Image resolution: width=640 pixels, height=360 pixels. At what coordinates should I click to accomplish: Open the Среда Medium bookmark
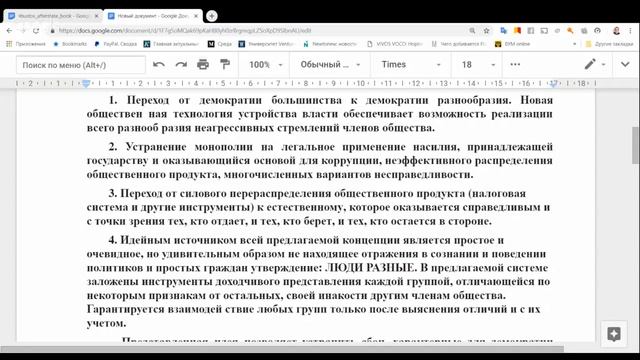click(x=220, y=44)
